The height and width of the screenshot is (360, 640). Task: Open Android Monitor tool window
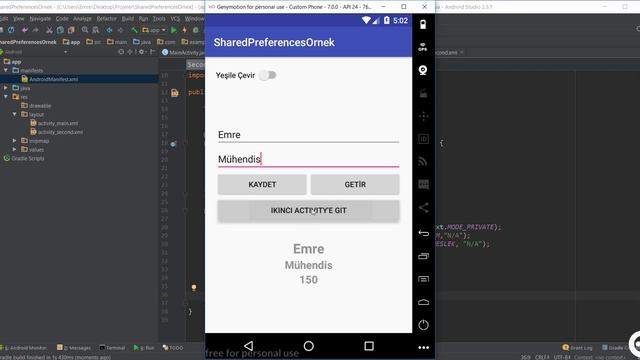[24, 348]
